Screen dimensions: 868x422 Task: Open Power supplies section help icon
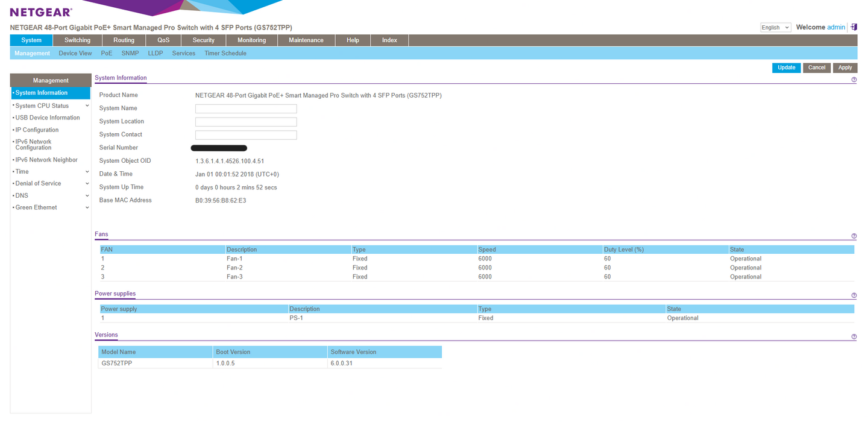point(854,295)
